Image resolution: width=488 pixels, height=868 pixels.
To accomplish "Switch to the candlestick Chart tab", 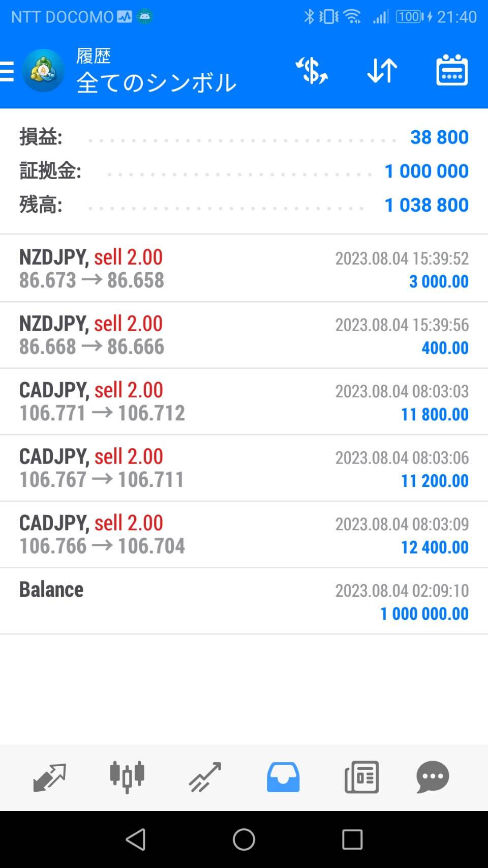I will pyautogui.click(x=127, y=777).
